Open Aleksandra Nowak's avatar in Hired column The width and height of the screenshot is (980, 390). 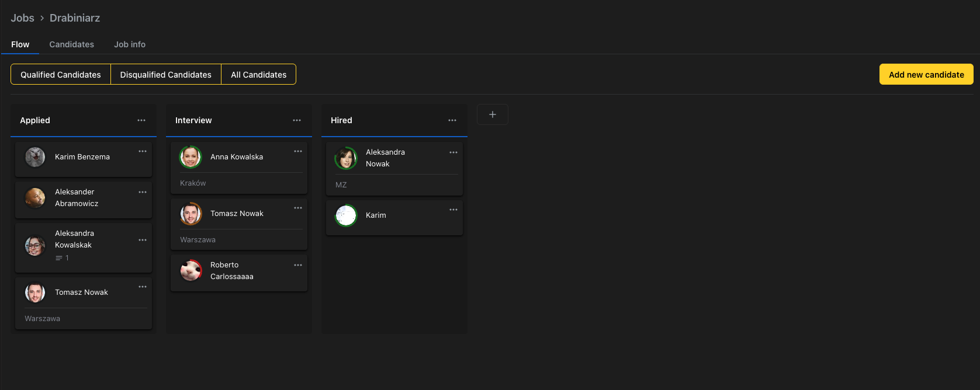pos(346,158)
